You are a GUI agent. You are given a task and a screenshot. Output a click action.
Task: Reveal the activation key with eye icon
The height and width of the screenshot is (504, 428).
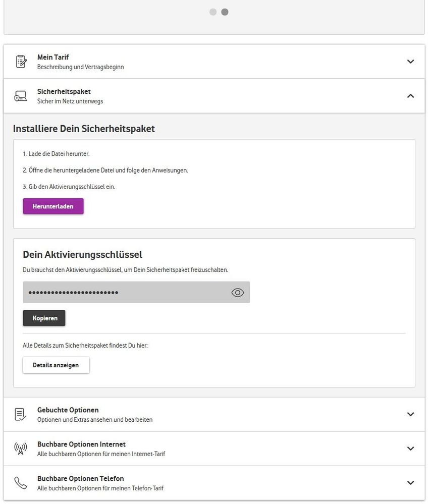pyautogui.click(x=238, y=293)
